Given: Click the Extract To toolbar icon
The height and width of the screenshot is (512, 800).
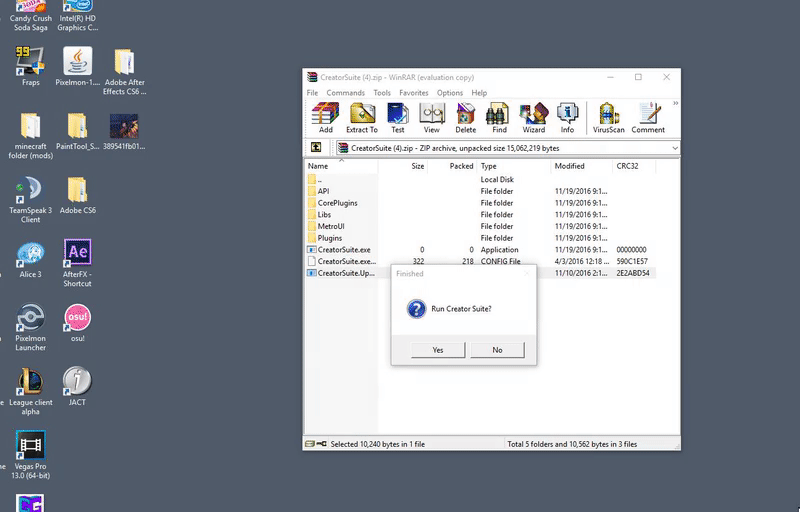Looking at the screenshot, I should click(362, 118).
